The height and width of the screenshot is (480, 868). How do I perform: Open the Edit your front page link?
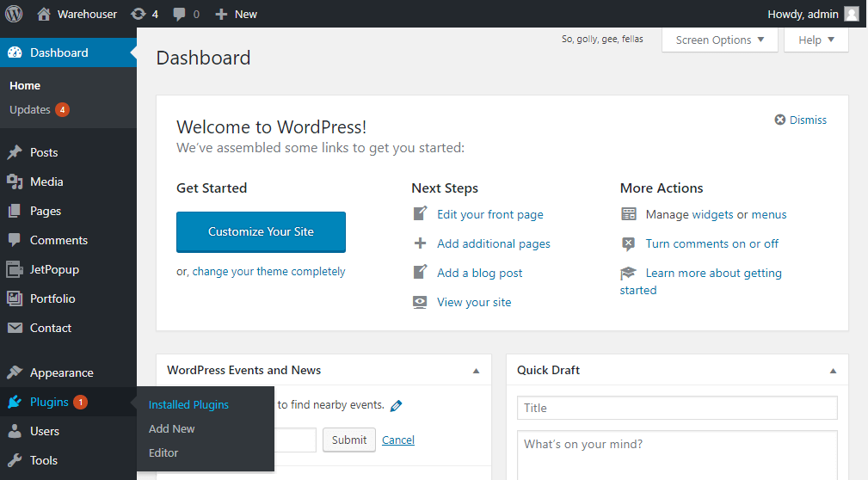pyautogui.click(x=489, y=215)
